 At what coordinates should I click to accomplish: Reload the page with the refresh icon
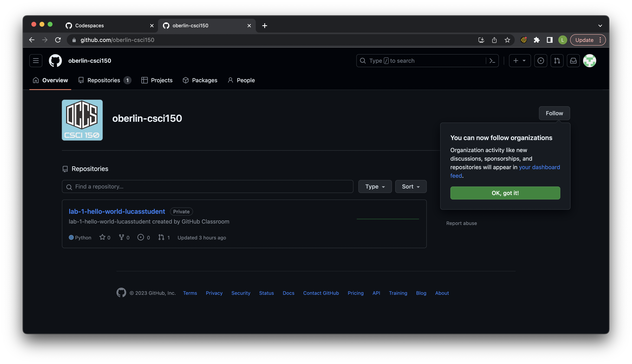(x=58, y=40)
